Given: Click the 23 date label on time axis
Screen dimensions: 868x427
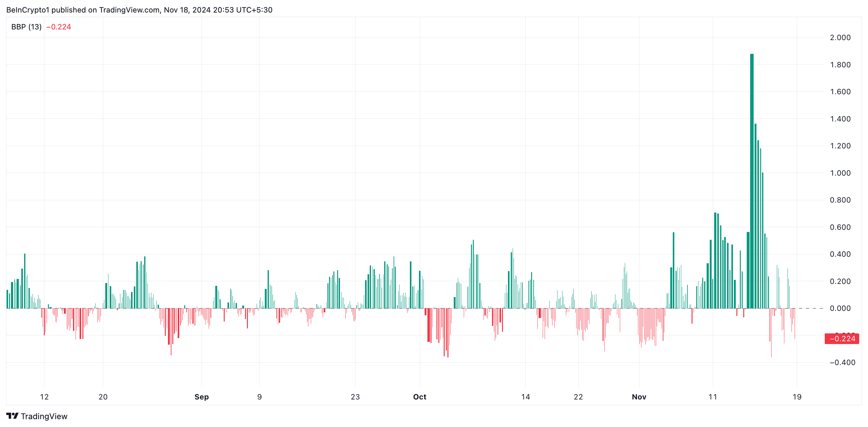Looking at the screenshot, I should point(355,397).
